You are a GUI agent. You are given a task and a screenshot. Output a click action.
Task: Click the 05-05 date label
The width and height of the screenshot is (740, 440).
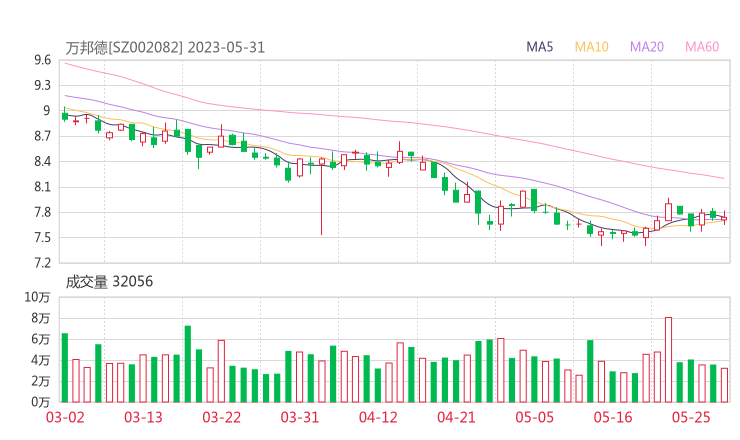coord(535,418)
